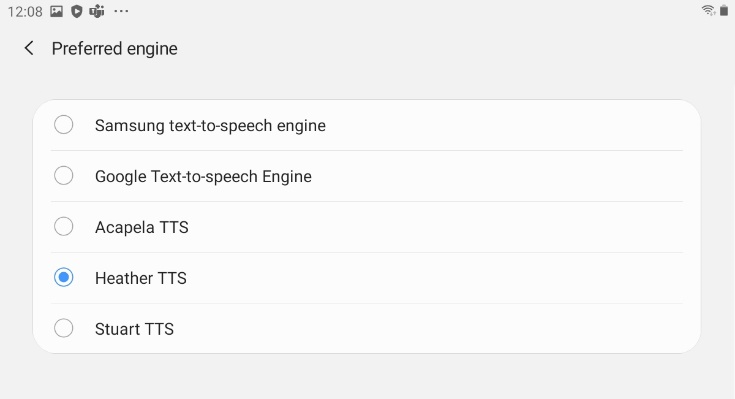Tap the Heather TTS label
Image resolution: width=735 pixels, height=399 pixels.
pos(141,279)
